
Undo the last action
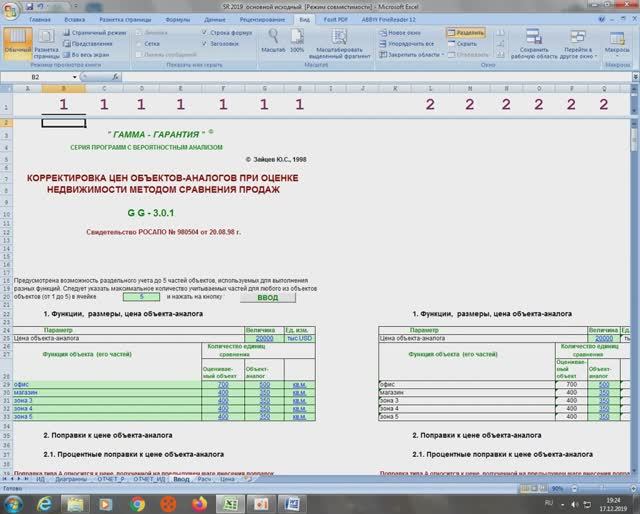(x=41, y=7)
